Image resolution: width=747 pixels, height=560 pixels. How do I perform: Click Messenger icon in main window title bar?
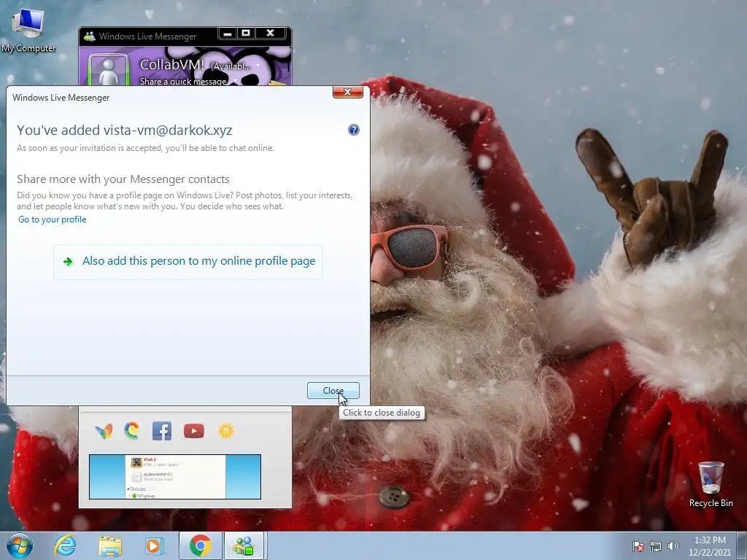coord(89,36)
